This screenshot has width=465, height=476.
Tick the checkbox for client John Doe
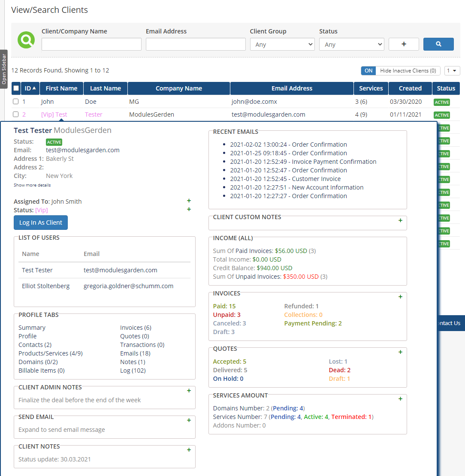(16, 101)
